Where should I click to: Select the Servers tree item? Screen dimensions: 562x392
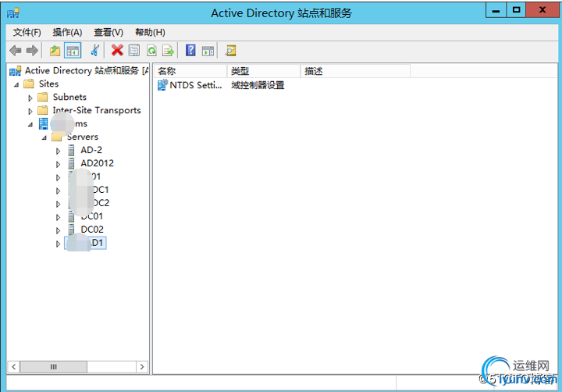pyautogui.click(x=83, y=137)
